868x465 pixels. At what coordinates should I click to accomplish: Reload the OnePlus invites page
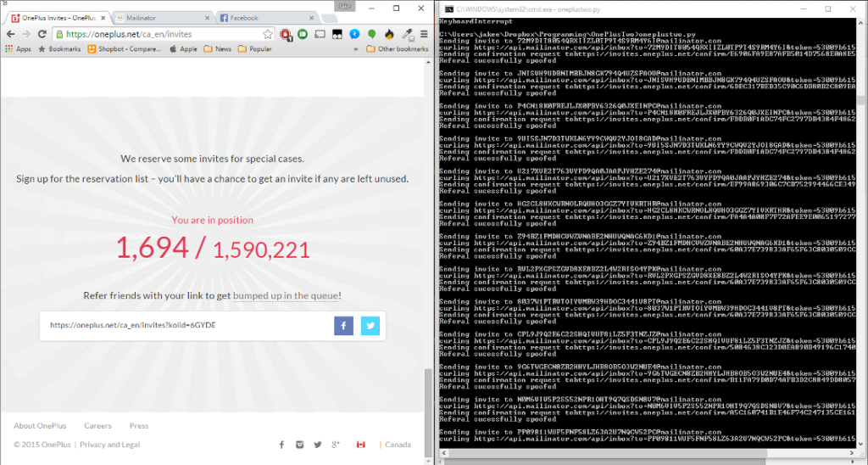pos(42,34)
